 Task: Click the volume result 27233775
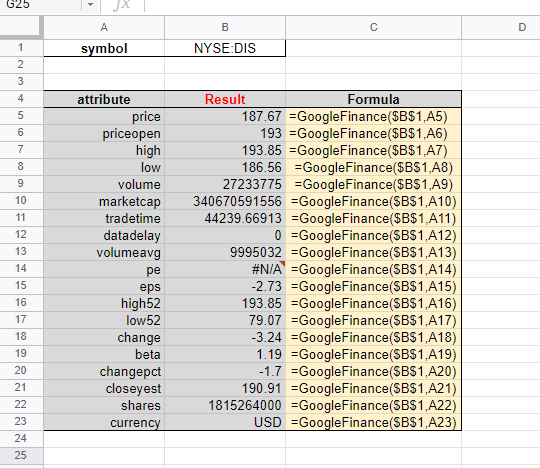coord(225,185)
